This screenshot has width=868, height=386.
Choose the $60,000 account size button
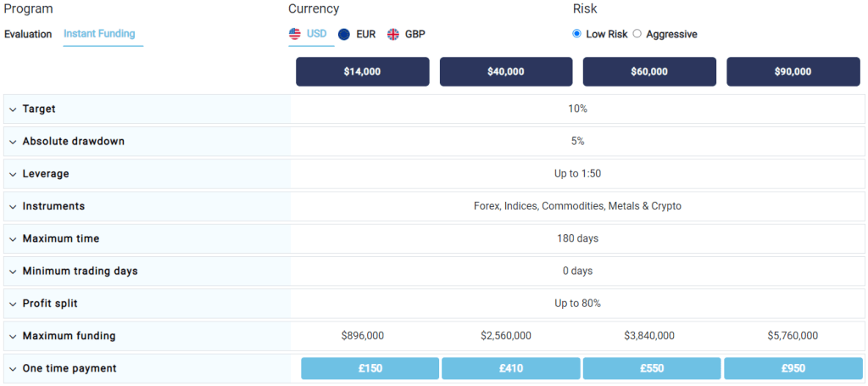(x=649, y=71)
